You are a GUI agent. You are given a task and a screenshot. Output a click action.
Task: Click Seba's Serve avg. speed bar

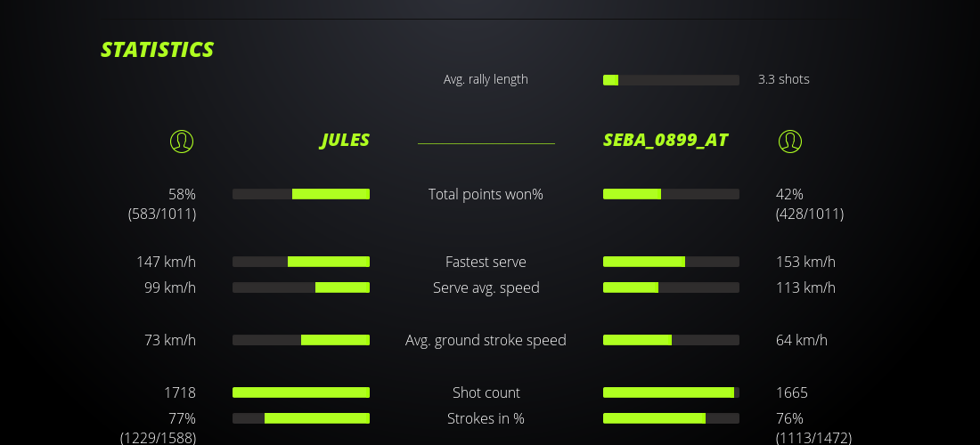[671, 287]
